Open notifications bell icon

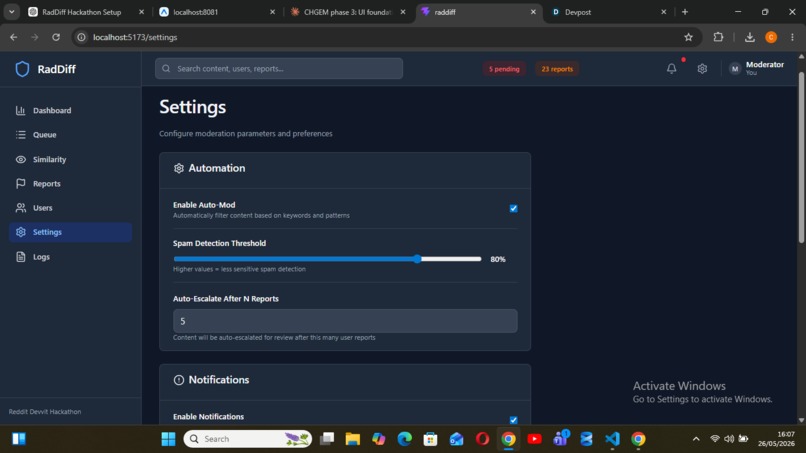[x=671, y=68]
